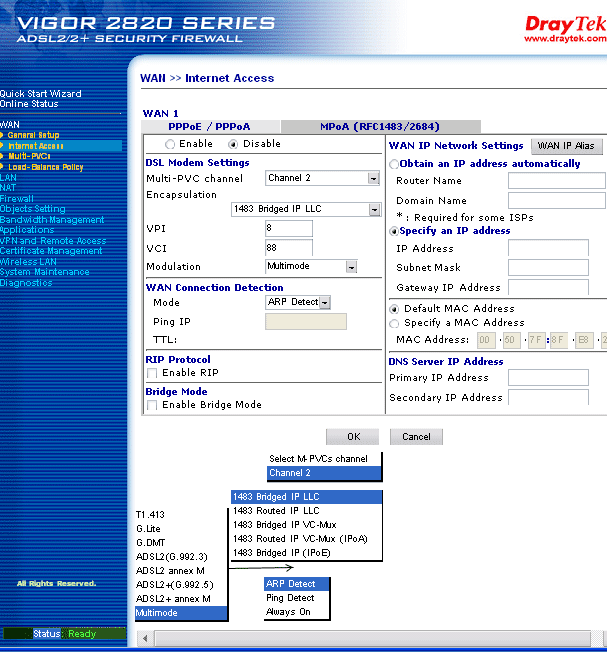Tick the Enable Bridge Mode checkbox
The image size is (607, 652).
152,405
